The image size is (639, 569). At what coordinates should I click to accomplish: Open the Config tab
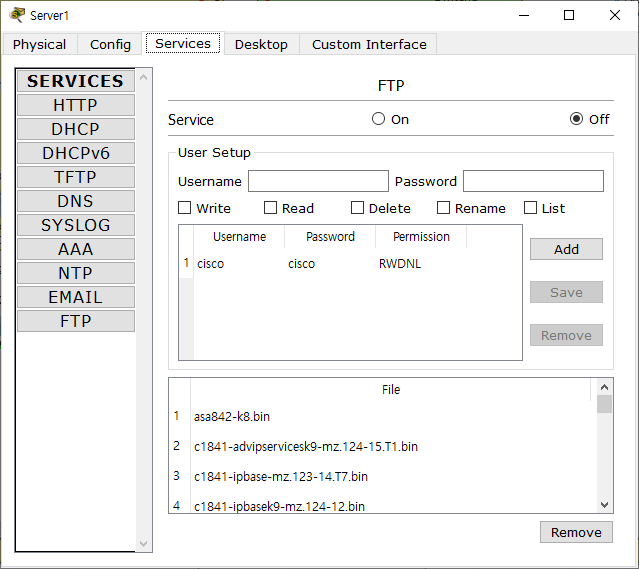pyautogui.click(x=110, y=44)
